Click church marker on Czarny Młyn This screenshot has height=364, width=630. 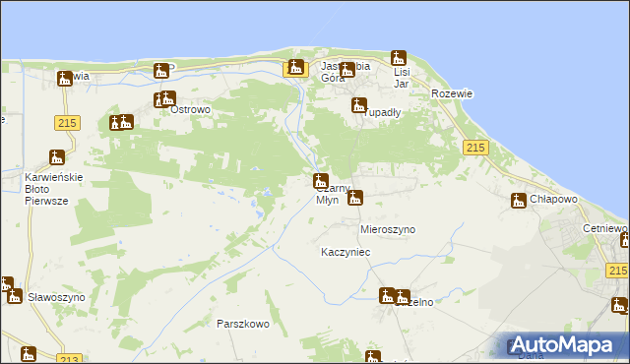(321, 181)
